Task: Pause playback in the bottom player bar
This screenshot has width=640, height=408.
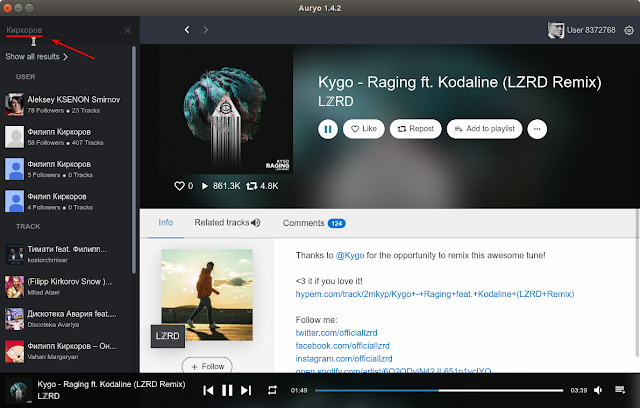Action: [x=227, y=390]
